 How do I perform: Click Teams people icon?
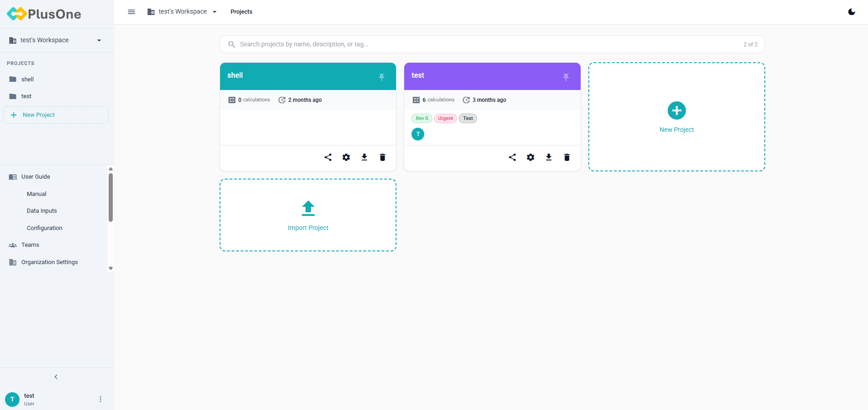[x=13, y=245]
